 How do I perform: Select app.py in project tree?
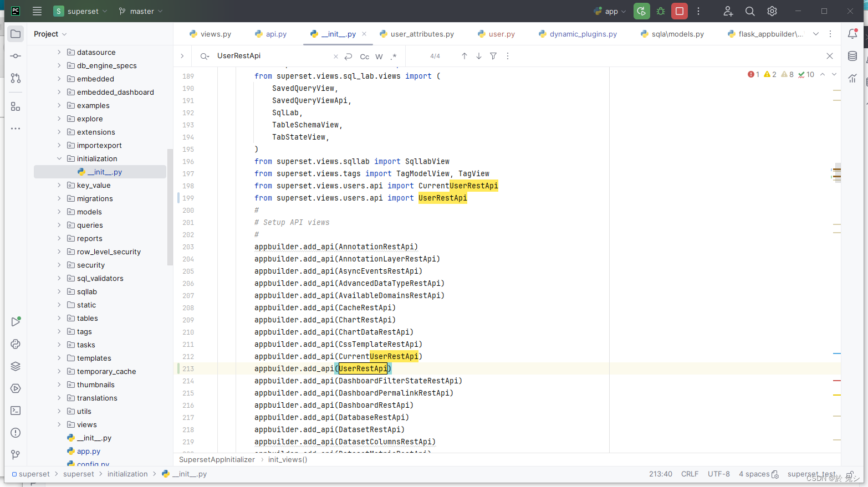click(89, 451)
